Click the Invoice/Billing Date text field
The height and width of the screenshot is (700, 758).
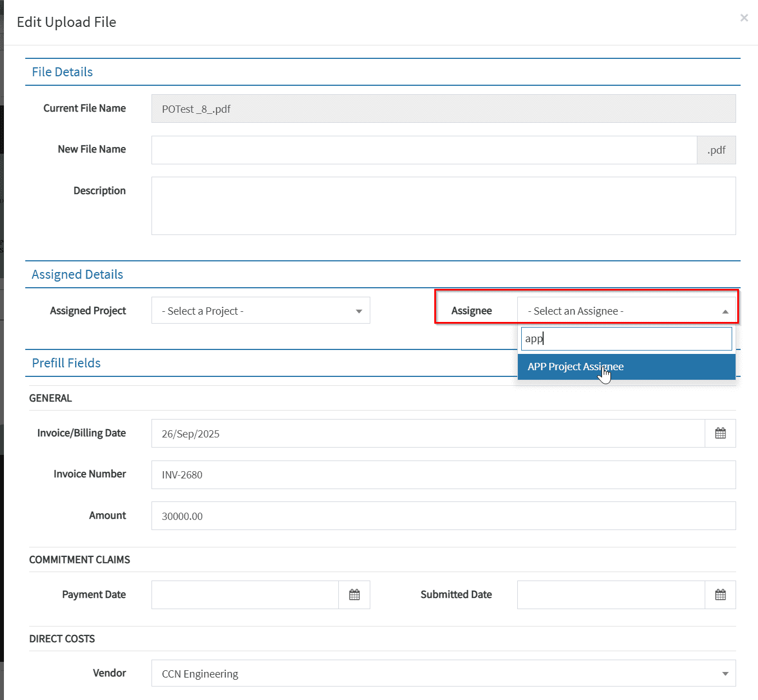tap(428, 434)
